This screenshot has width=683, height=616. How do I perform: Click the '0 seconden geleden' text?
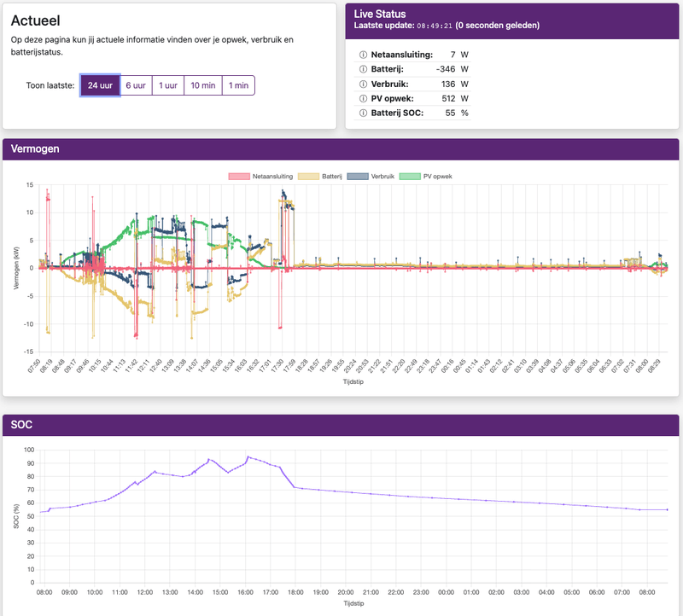coord(498,26)
